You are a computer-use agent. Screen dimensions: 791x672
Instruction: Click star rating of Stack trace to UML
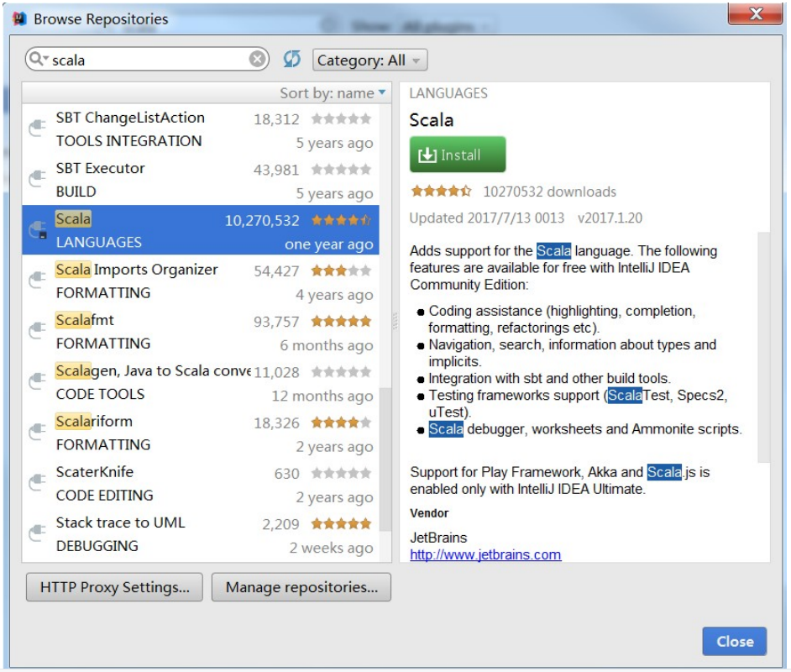(x=341, y=523)
